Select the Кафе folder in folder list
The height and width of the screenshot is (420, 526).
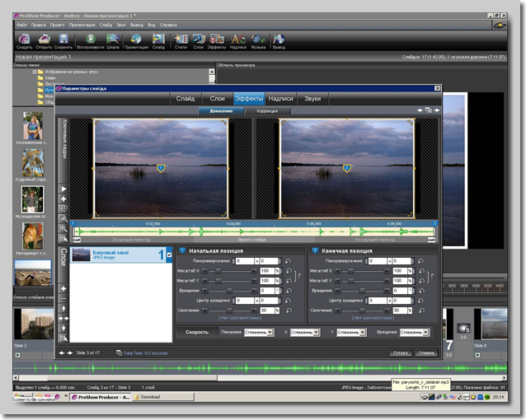[47, 77]
